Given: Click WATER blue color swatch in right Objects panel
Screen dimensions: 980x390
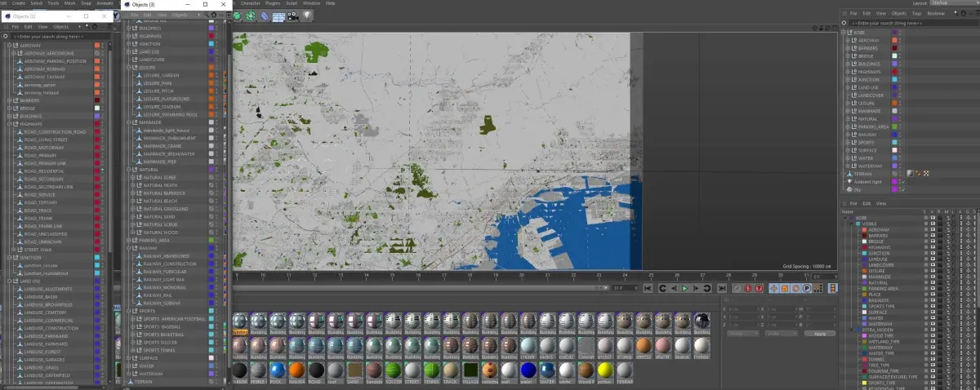Looking at the screenshot, I should click(x=894, y=157).
